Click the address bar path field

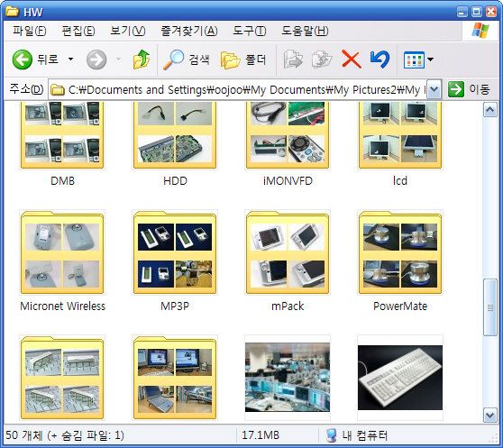point(238,89)
